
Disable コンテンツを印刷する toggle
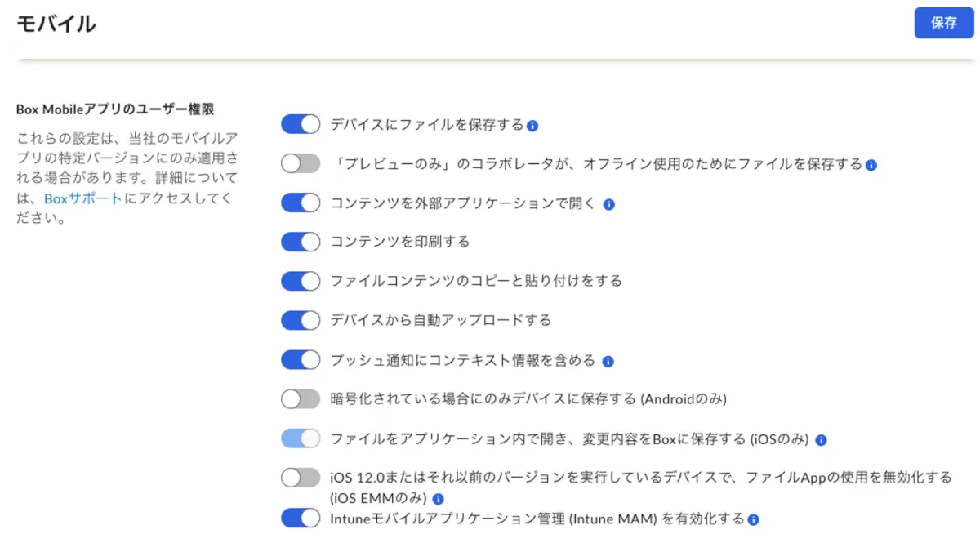coord(301,242)
